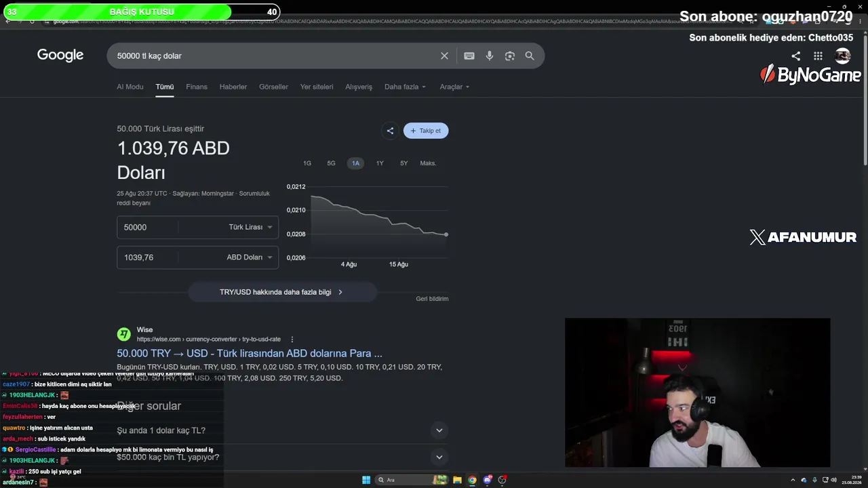Show hidden system tray icons

pos(793,480)
